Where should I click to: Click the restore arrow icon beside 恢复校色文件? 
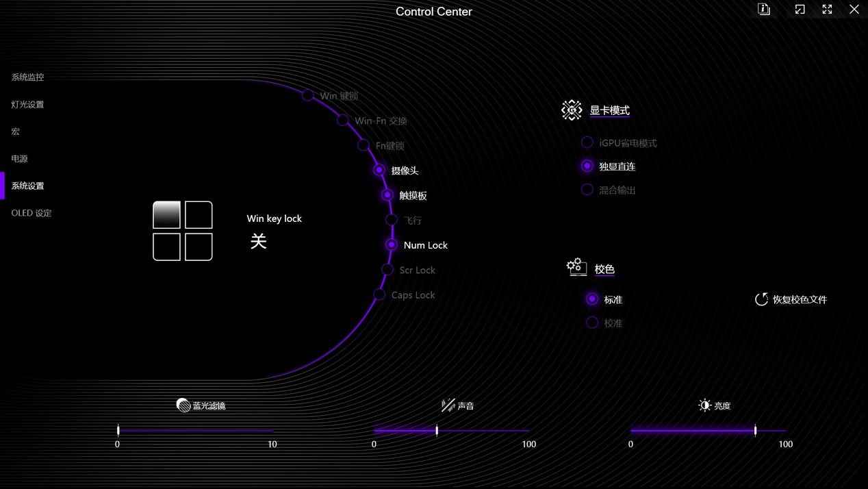pyautogui.click(x=761, y=299)
